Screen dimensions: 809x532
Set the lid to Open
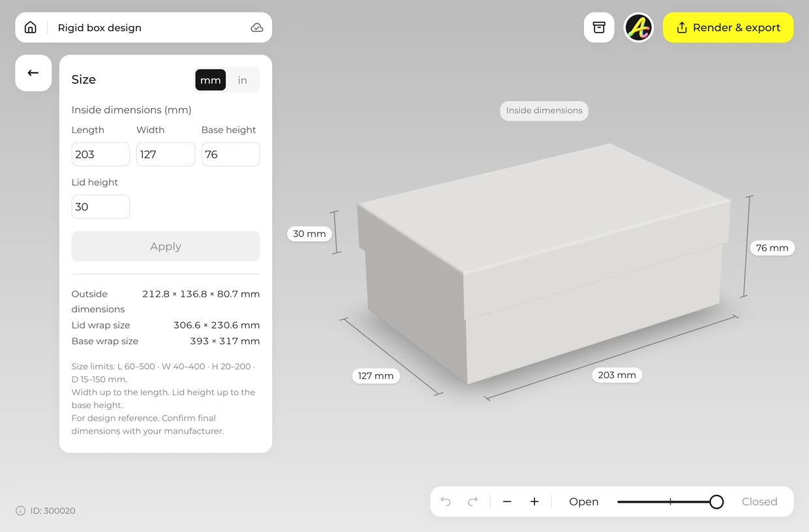(583, 501)
